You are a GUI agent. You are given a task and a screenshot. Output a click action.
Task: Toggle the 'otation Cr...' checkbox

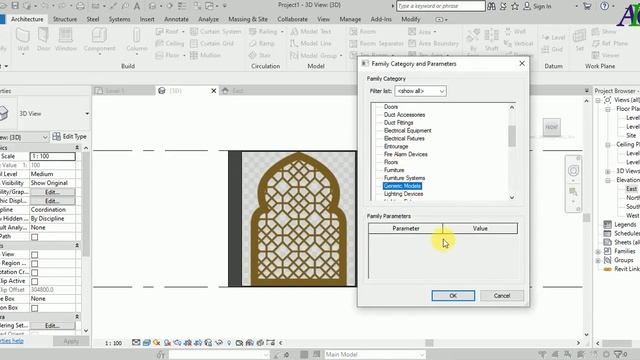pyautogui.click(x=35, y=272)
